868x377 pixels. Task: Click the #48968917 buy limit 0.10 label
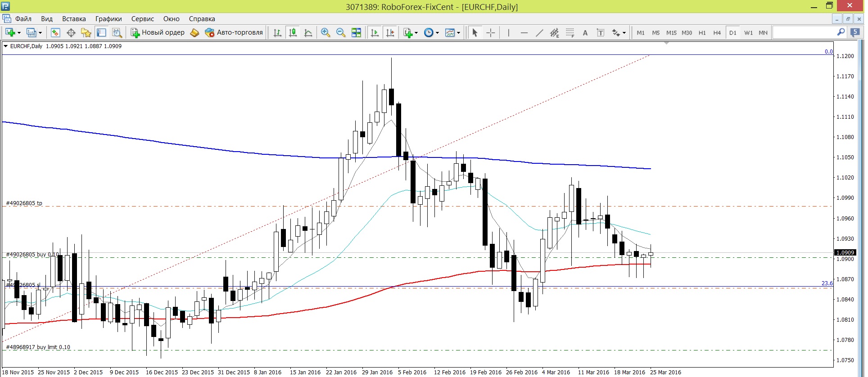(x=38, y=347)
